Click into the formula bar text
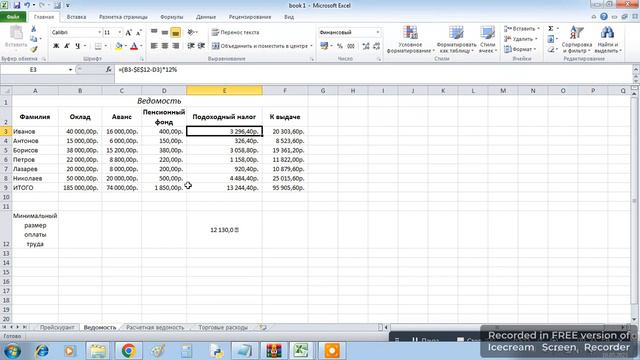 (147, 70)
